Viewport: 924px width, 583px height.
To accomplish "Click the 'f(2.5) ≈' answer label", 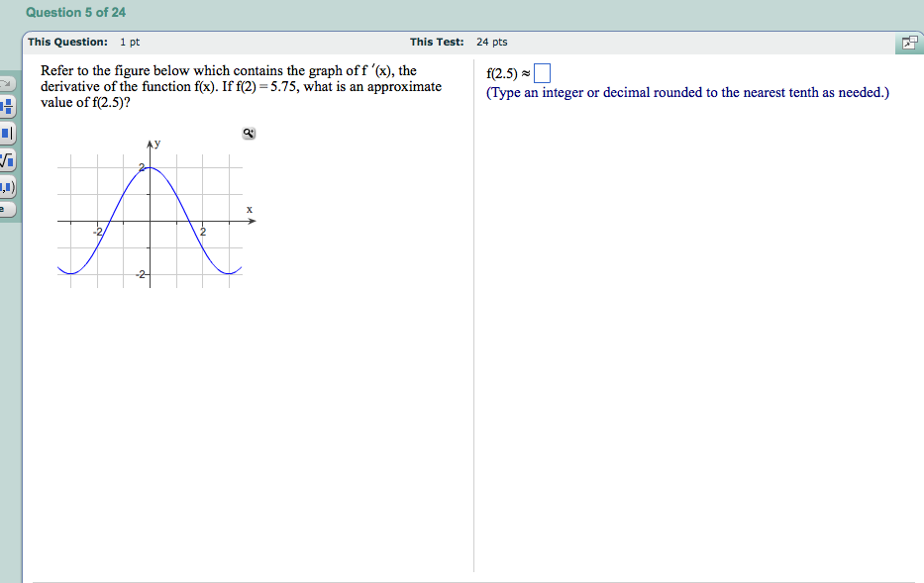I will coord(509,74).
